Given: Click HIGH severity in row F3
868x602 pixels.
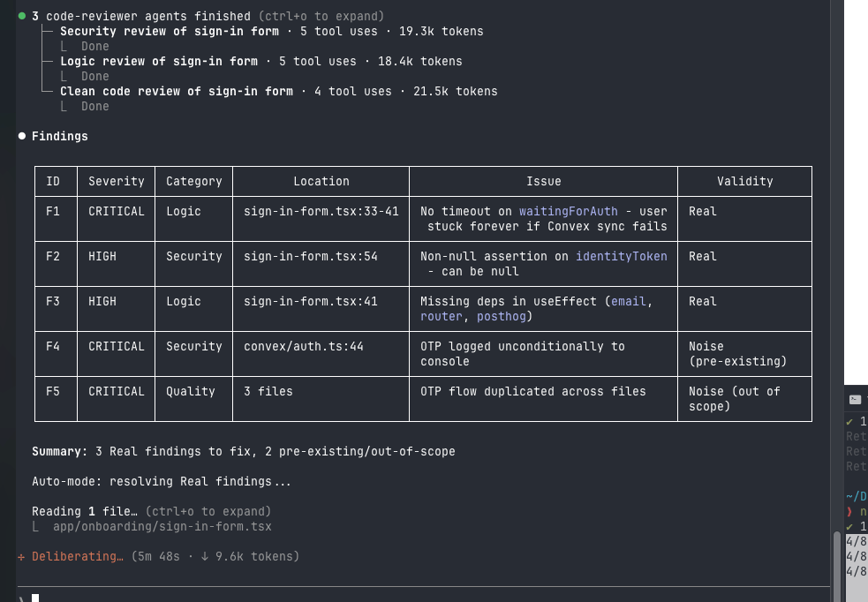Looking at the screenshot, I should (102, 302).
